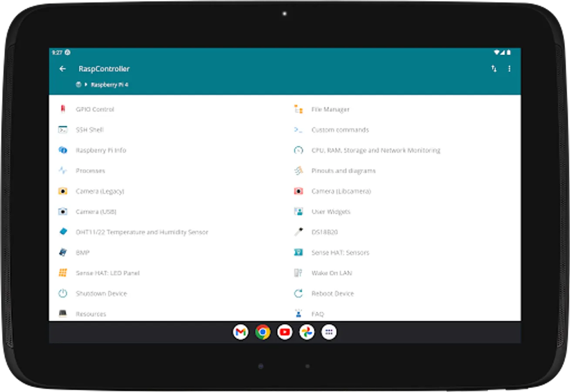Tap the Raspberry Pi Info icon
This screenshot has width=570, height=392.
(63, 150)
